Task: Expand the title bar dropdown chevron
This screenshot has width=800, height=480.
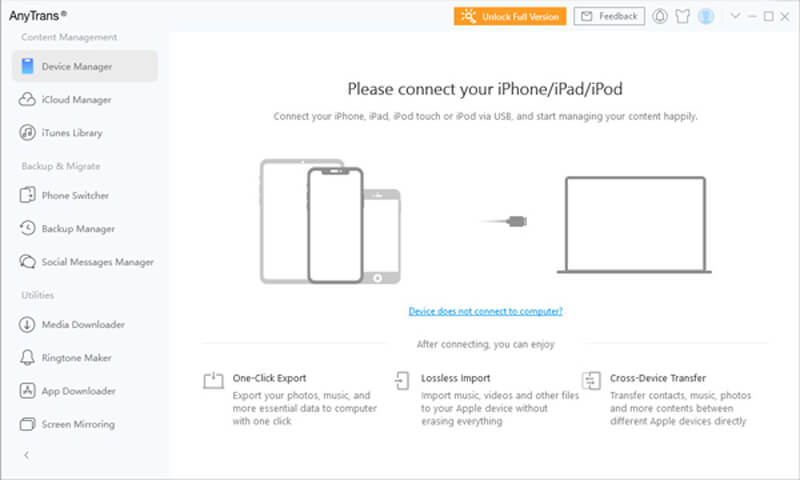Action: pos(735,16)
